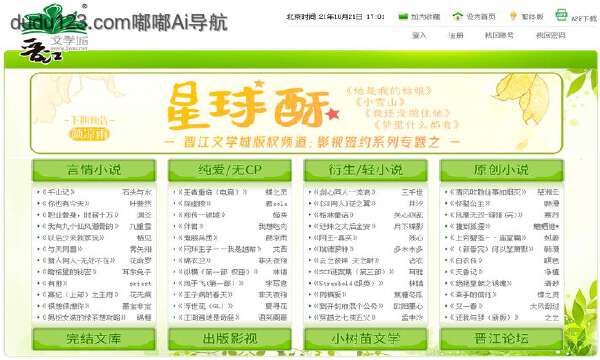This screenshot has height=360, width=600.
Task: Open the 小树苗文学 section
Action: click(365, 339)
